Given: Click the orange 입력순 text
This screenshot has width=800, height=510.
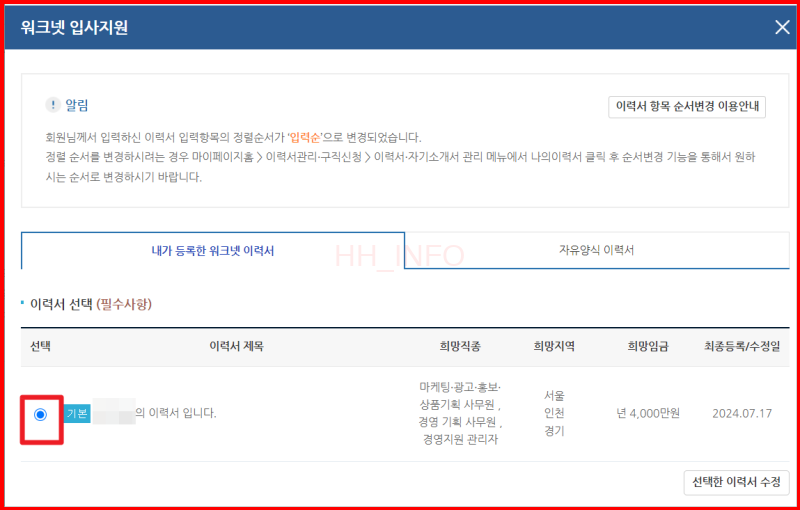Looking at the screenshot, I should (x=305, y=137).
